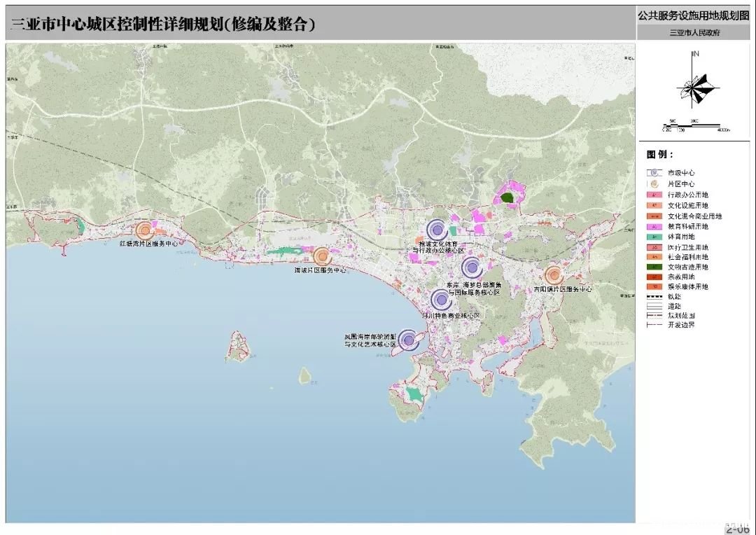This screenshot has width=756, height=535.
Task: Click the 市级中心 legend symbol
Action: coord(654,173)
